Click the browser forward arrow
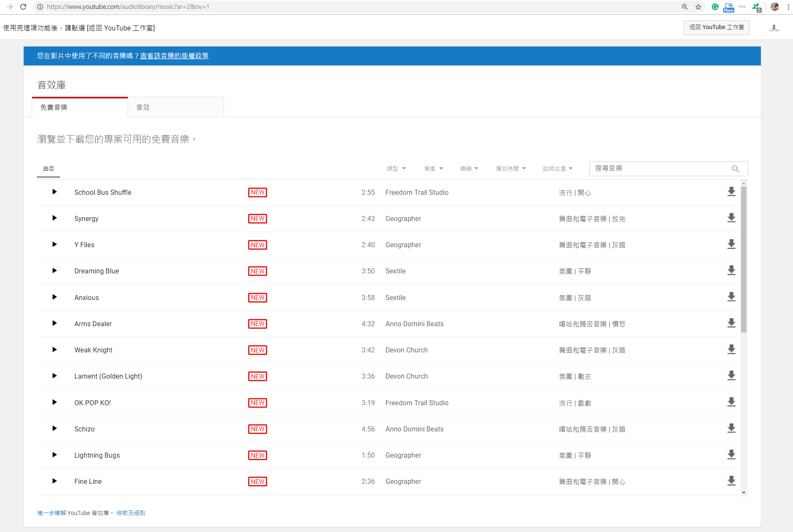The width and height of the screenshot is (793, 532). pos(10,7)
